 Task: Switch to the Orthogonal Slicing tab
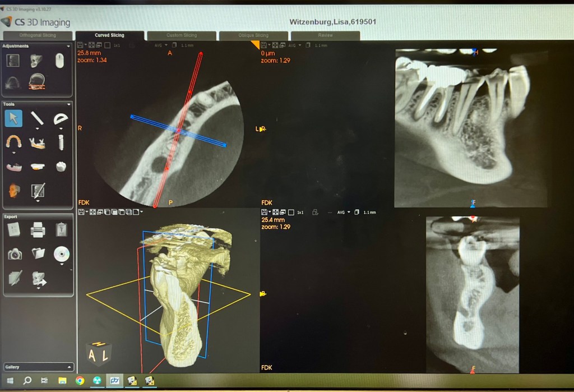point(38,35)
